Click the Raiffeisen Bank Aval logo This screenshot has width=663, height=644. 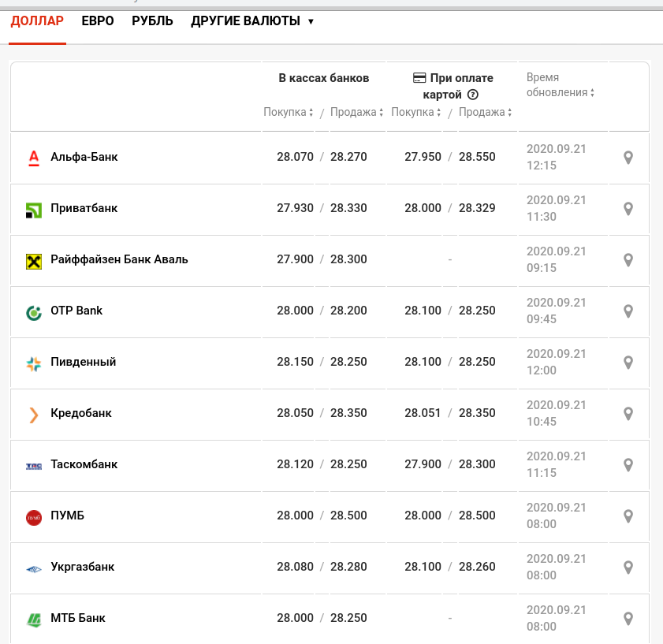coord(34,261)
